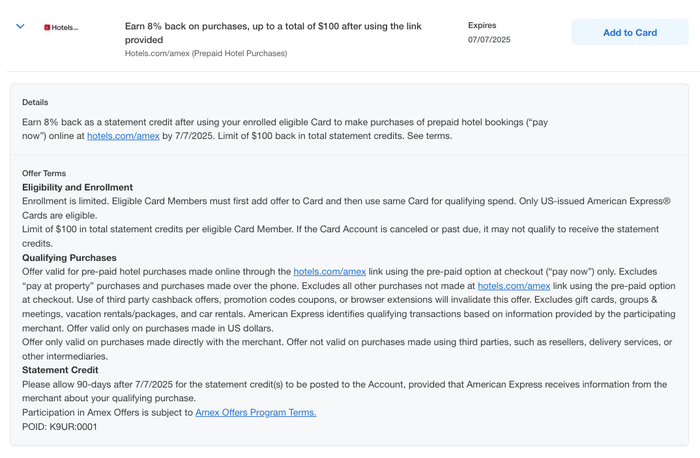This screenshot has width=700, height=458.
Task: Collapse the offer with the blue chevron
Action: (x=20, y=26)
